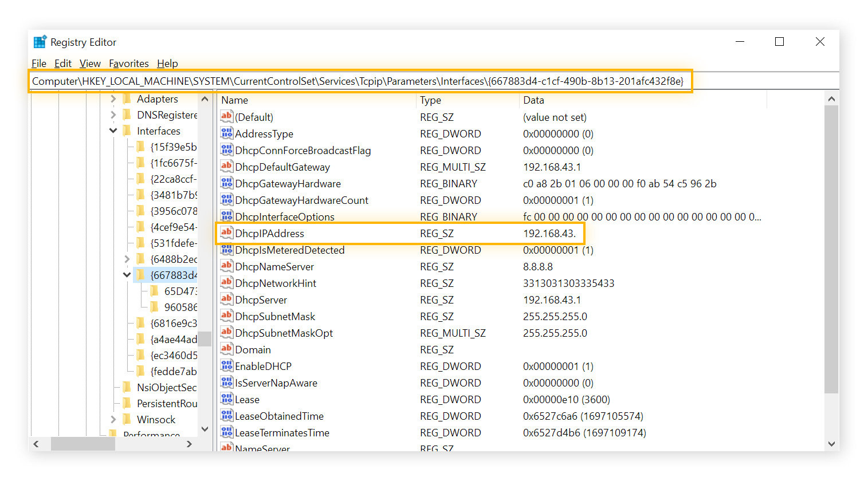Click the DhcpGatewayHardwareCount value icon

(x=227, y=200)
